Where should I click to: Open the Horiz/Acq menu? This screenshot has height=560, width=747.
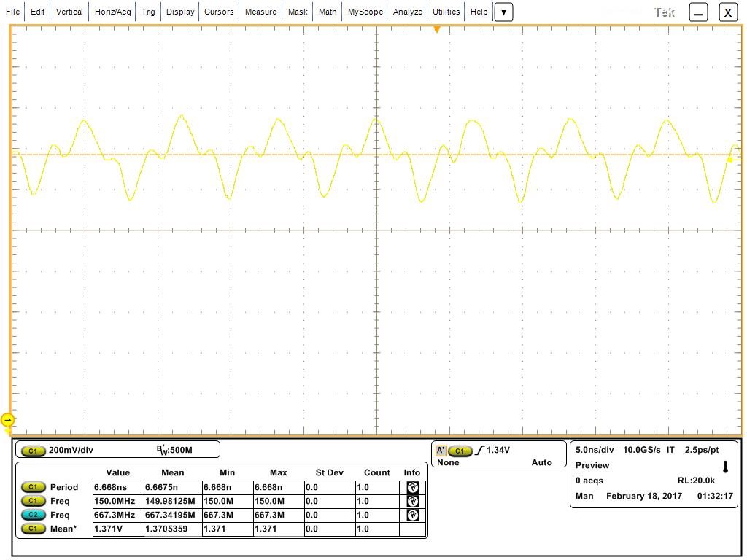[112, 12]
